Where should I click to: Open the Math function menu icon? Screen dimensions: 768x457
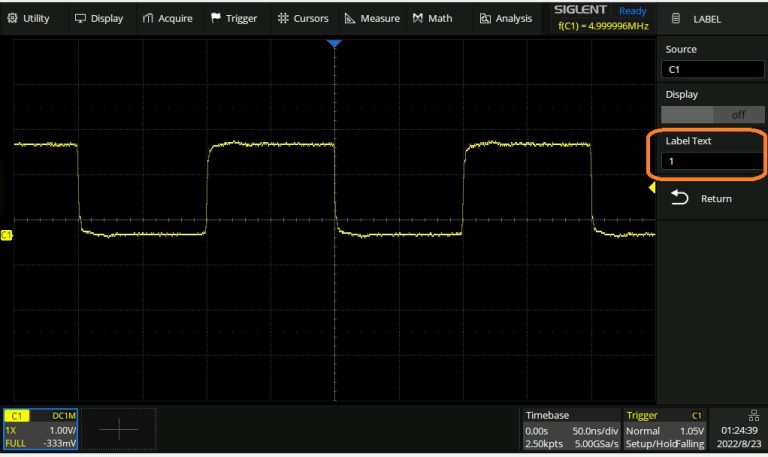point(417,18)
